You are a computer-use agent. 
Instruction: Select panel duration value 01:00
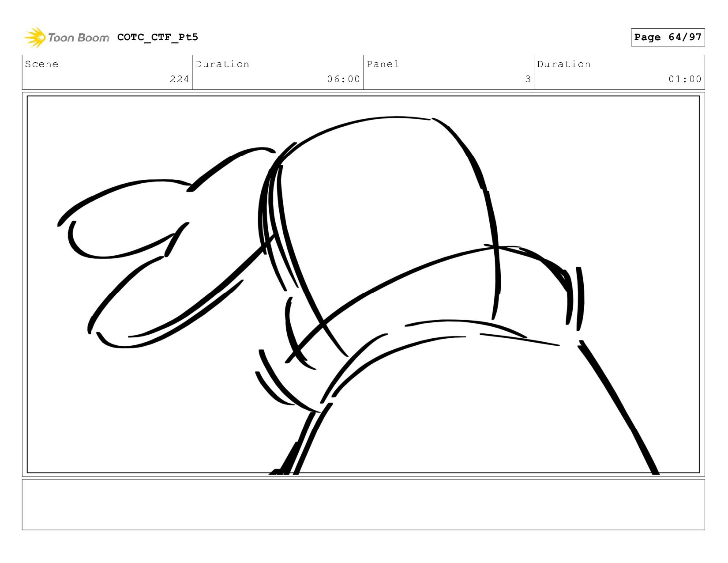pyautogui.click(x=685, y=79)
